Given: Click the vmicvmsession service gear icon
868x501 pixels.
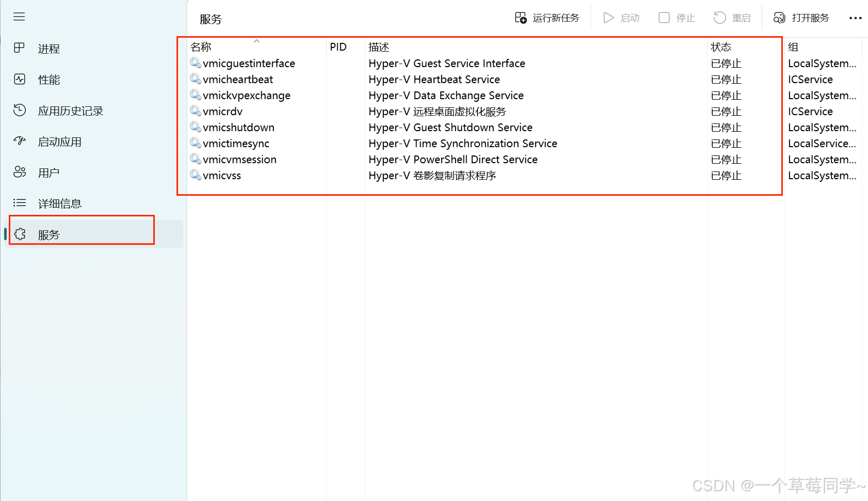Looking at the screenshot, I should (x=196, y=159).
